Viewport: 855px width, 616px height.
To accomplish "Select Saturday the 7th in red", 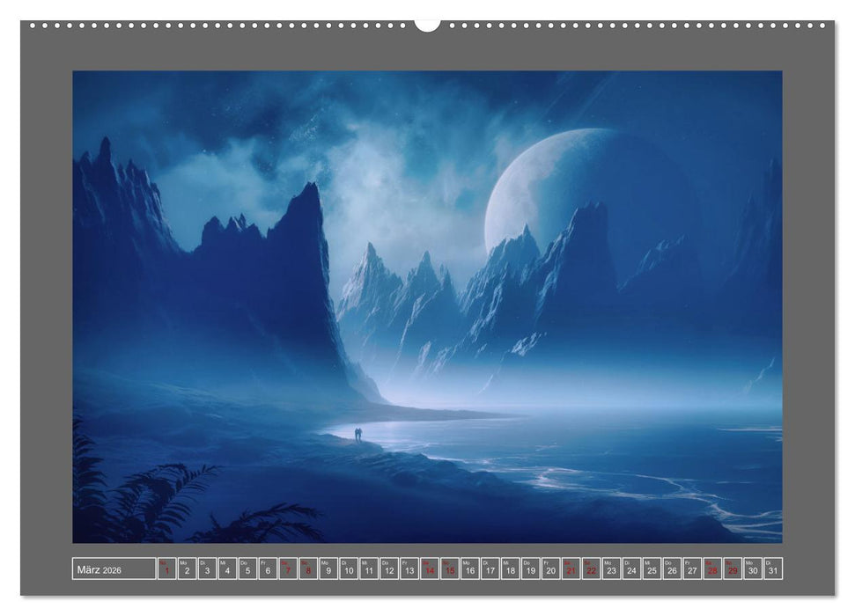I will click(288, 569).
